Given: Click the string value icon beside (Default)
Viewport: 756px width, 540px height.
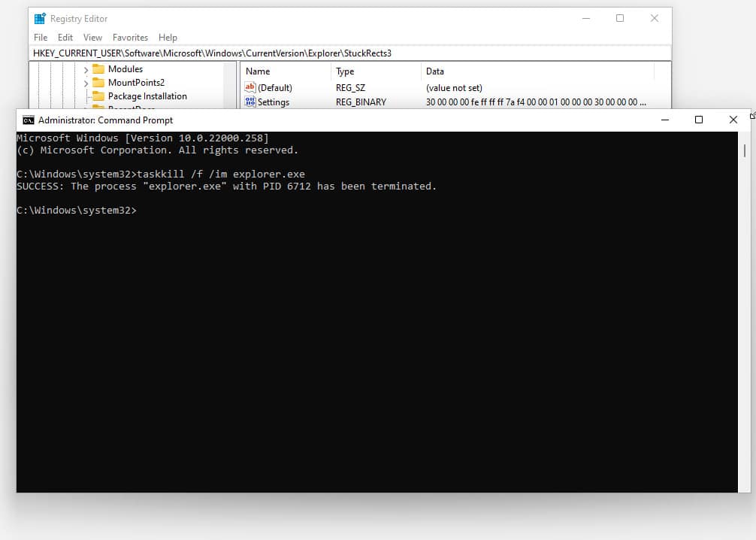Looking at the screenshot, I should [x=250, y=87].
